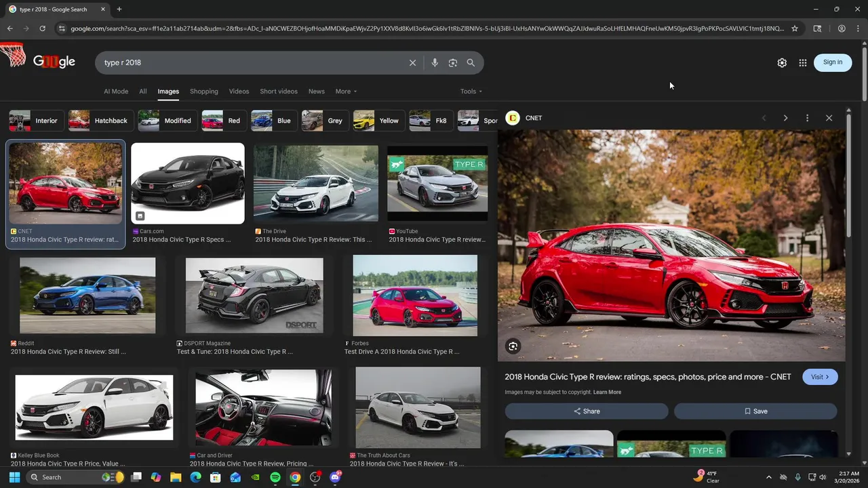Open the Chrome three-dot menu
868x488 pixels.
pyautogui.click(x=858, y=28)
